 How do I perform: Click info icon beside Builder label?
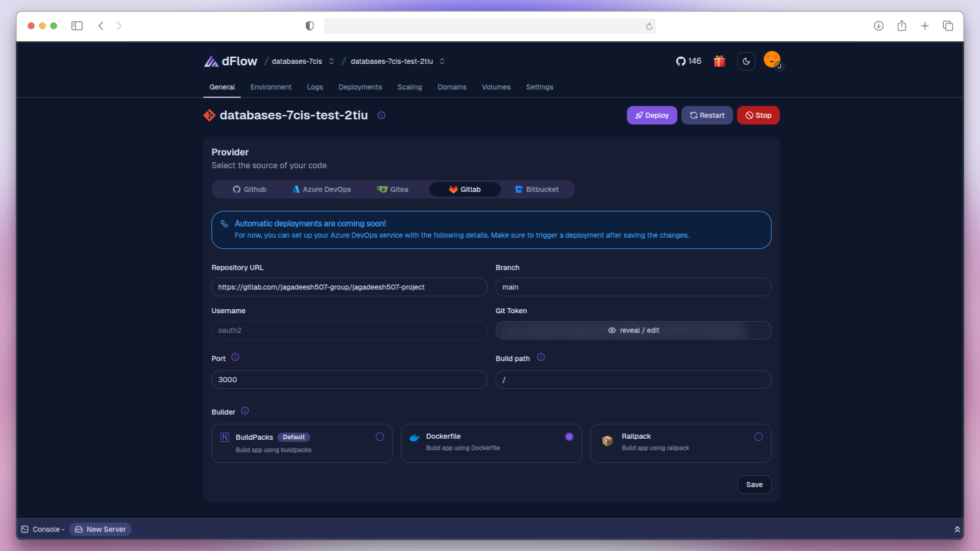tap(245, 411)
